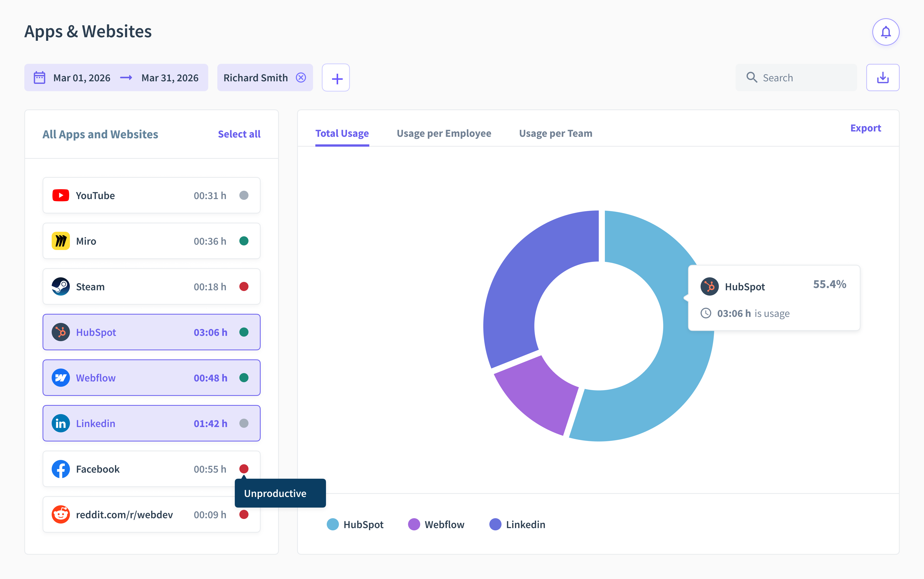The width and height of the screenshot is (924, 579).
Task: Add a filter with the plus button
Action: coord(336,78)
